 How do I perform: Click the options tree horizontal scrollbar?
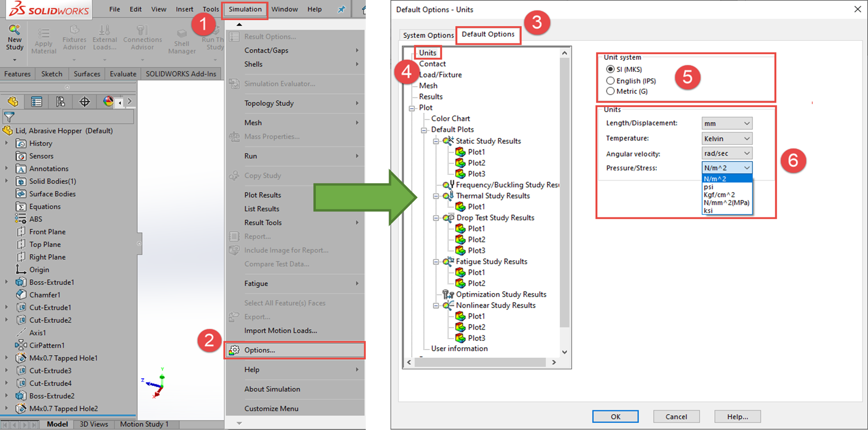[x=480, y=362]
